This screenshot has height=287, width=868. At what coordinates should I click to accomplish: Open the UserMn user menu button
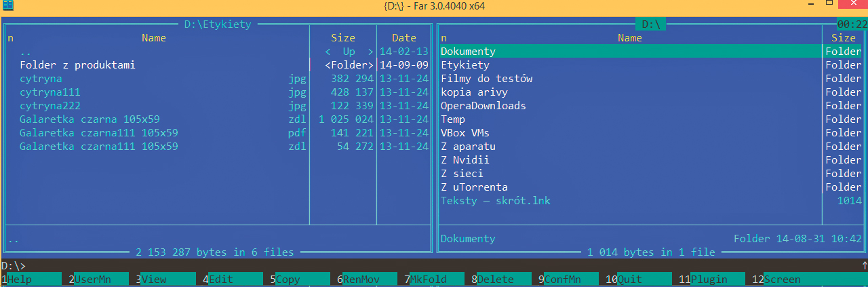(100, 279)
